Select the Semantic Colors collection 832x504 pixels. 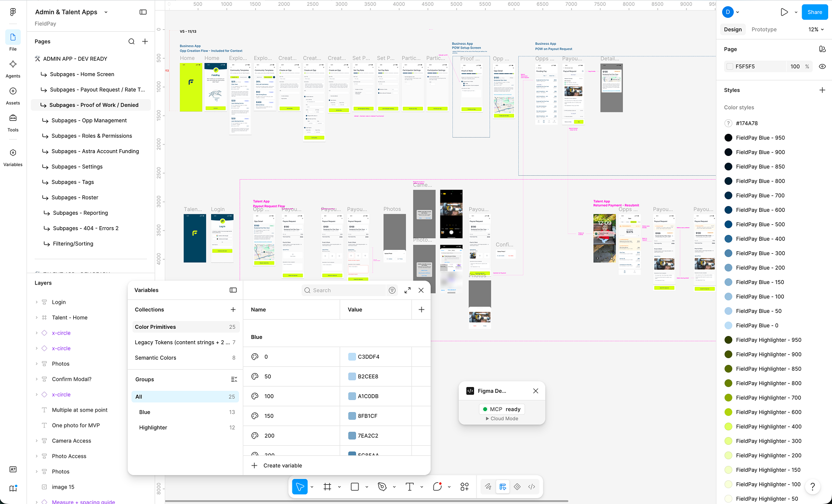tap(185, 358)
